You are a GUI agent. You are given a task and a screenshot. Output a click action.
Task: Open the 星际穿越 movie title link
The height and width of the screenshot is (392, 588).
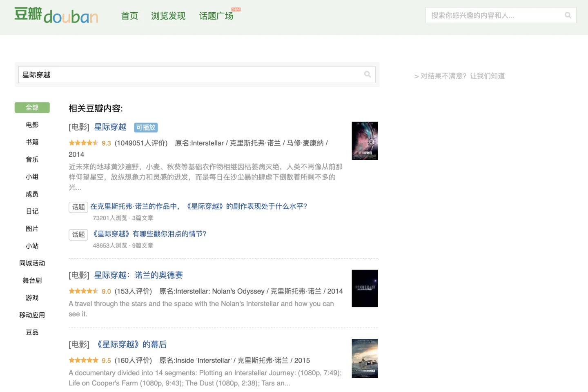coord(110,127)
